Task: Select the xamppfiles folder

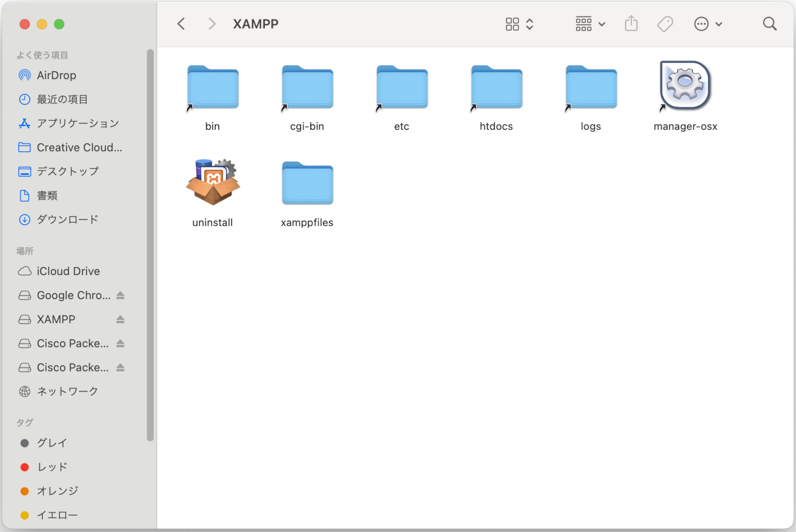Action: point(307,183)
